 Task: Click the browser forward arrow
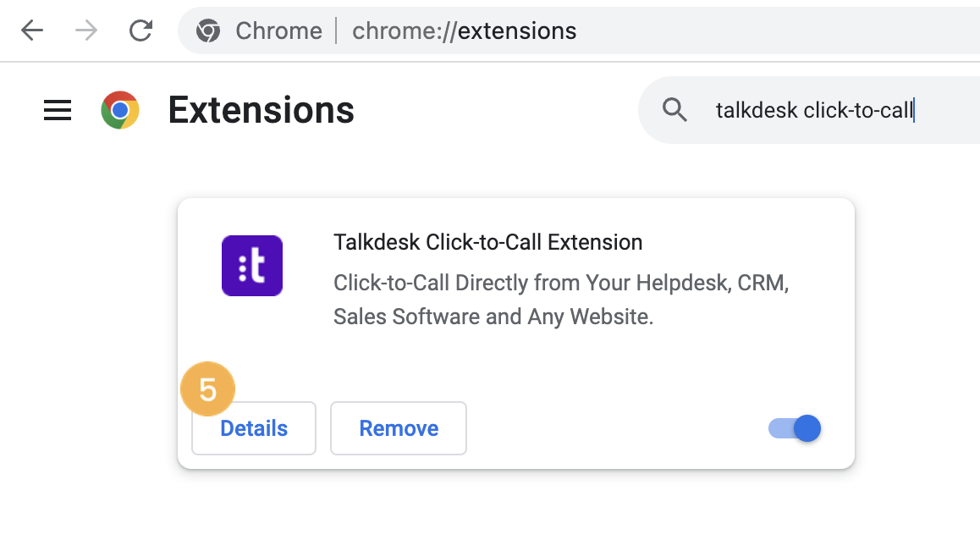86,30
